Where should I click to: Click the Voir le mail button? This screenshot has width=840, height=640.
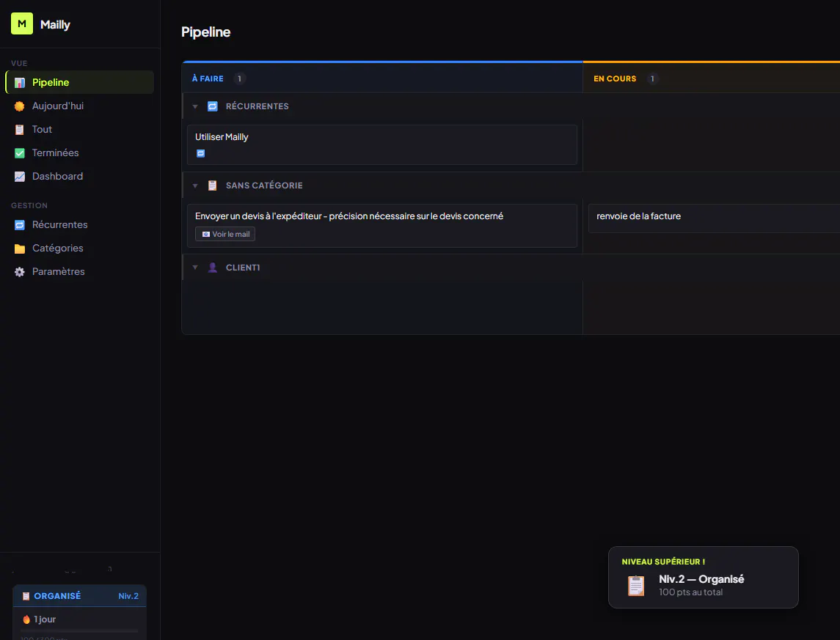225,235
